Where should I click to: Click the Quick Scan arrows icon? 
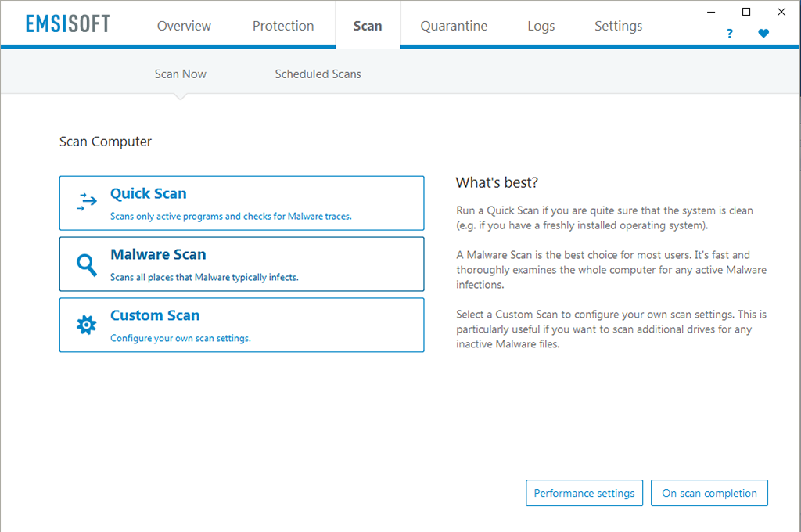click(x=86, y=202)
